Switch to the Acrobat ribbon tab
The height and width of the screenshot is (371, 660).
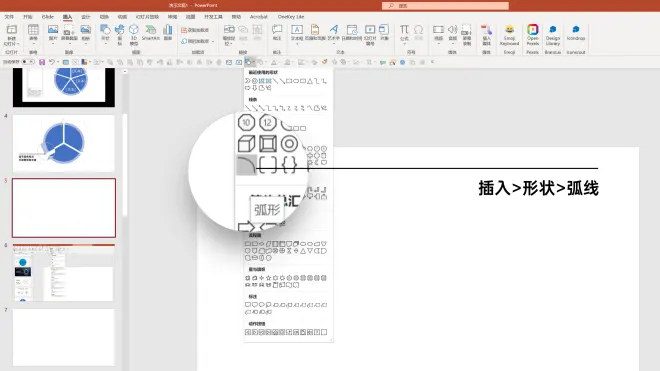[x=258, y=17]
